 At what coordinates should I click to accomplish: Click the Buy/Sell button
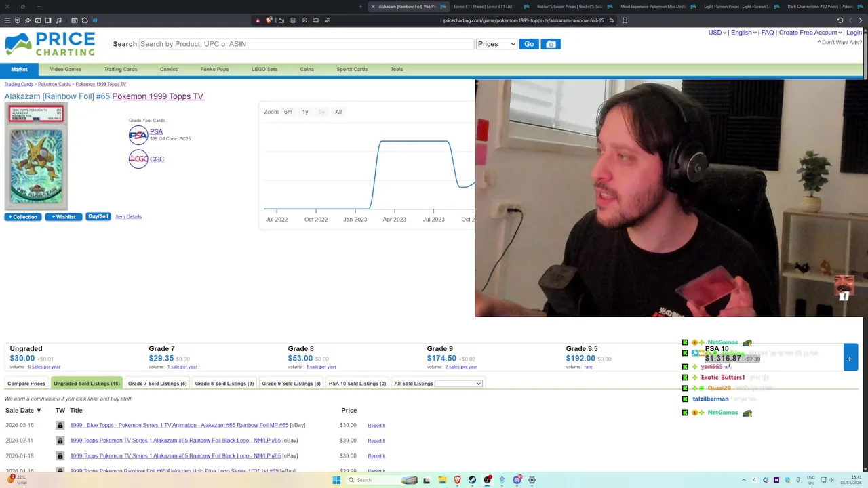point(98,217)
